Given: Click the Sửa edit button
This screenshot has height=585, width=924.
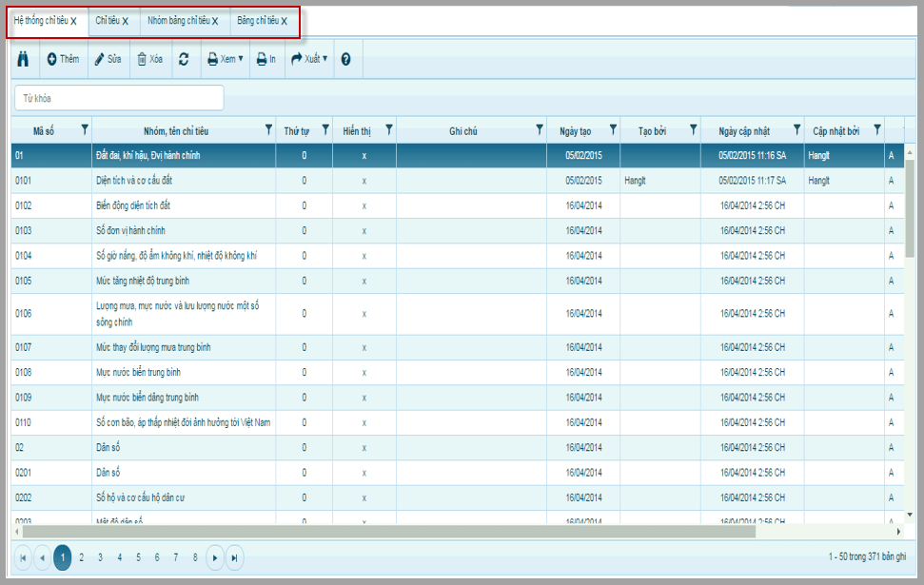Looking at the screenshot, I should click(x=108, y=59).
